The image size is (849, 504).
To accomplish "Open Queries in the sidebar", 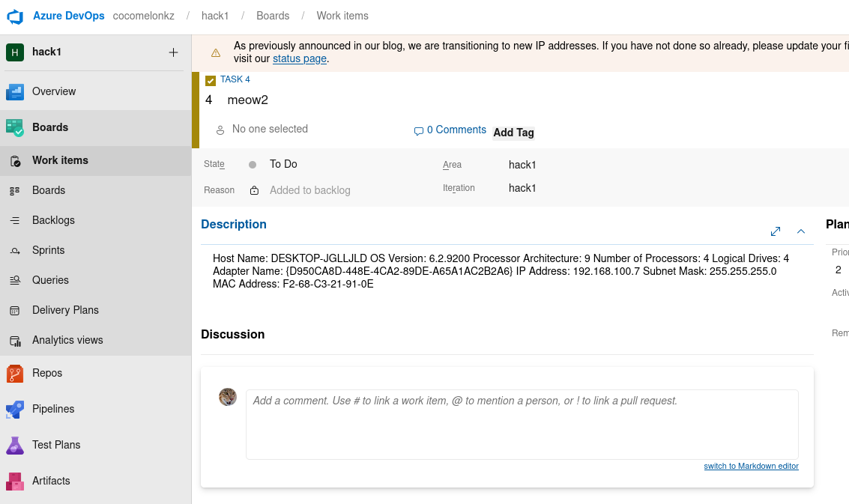I will coord(50,280).
